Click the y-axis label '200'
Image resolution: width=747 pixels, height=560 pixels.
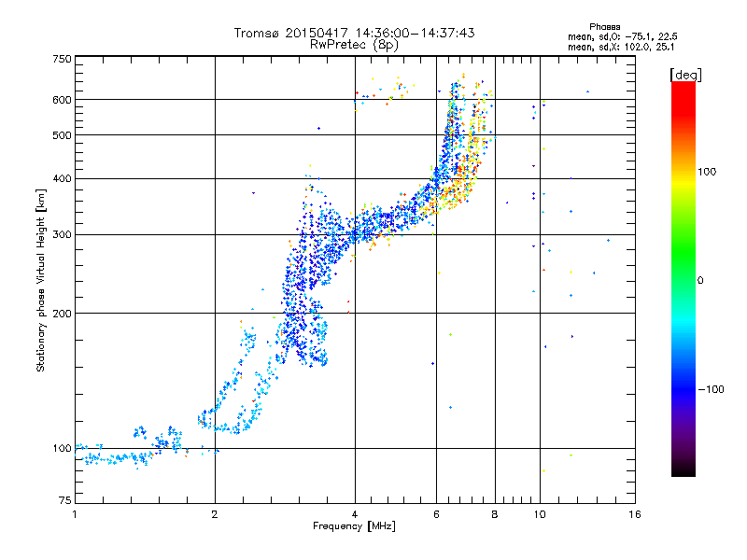tap(62, 314)
